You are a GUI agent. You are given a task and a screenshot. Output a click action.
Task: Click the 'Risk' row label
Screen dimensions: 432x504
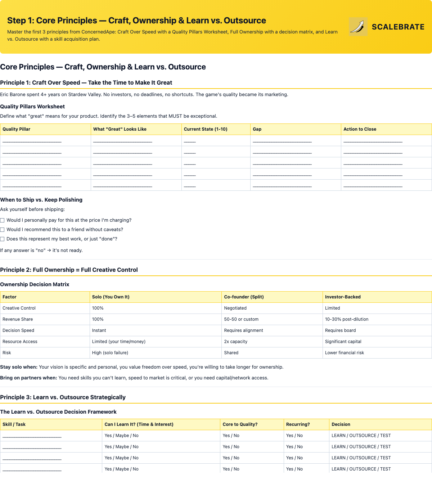coord(7,353)
